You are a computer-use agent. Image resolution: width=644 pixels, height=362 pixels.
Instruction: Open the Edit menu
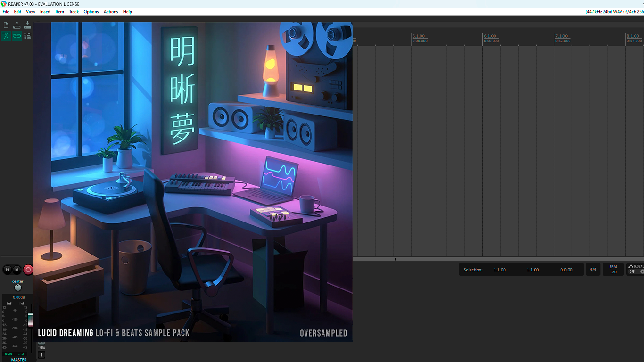tap(17, 12)
